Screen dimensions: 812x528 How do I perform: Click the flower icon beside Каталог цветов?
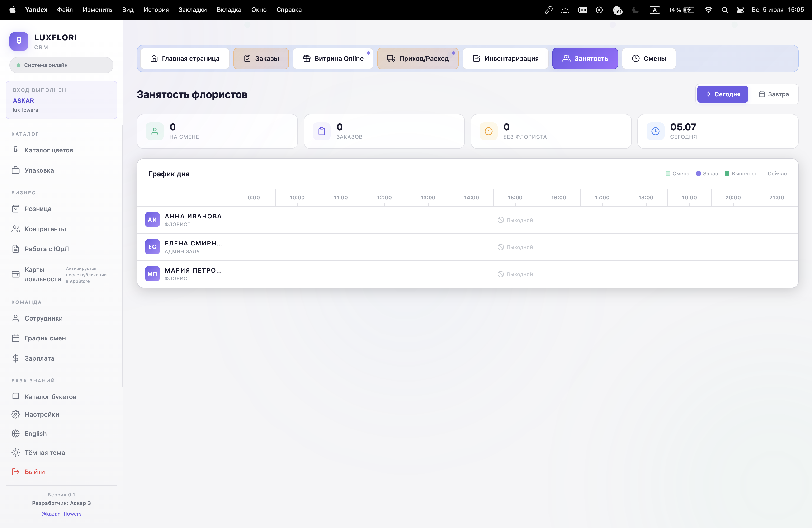point(16,149)
